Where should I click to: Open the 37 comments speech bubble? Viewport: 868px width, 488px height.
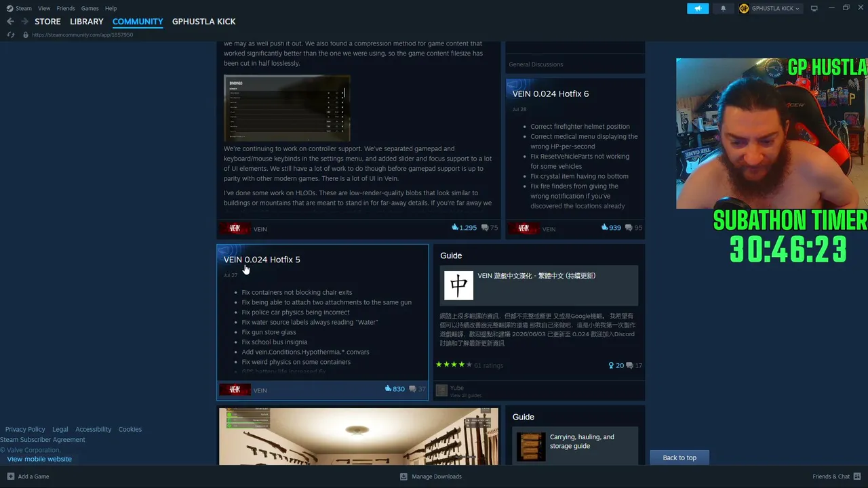coord(412,389)
